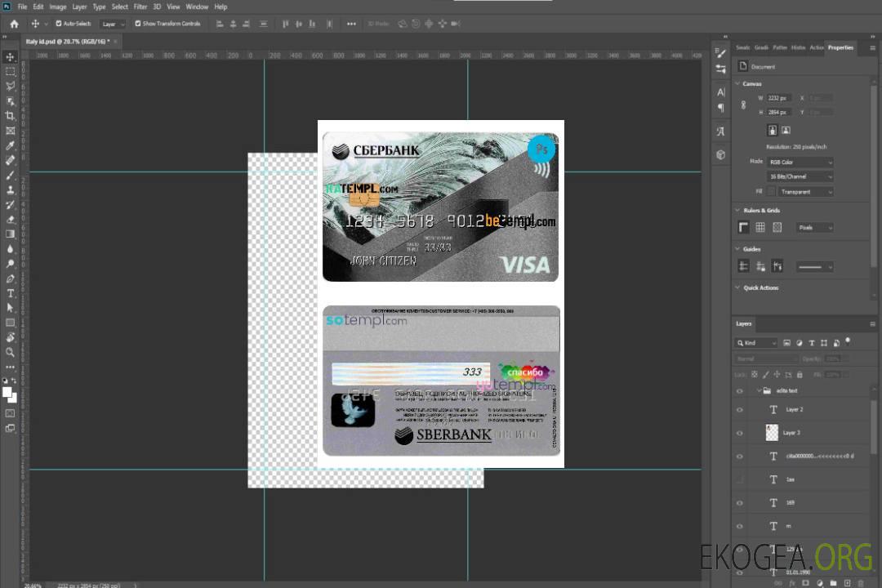Open the Window menu
The image size is (882, 588).
pyautogui.click(x=197, y=7)
